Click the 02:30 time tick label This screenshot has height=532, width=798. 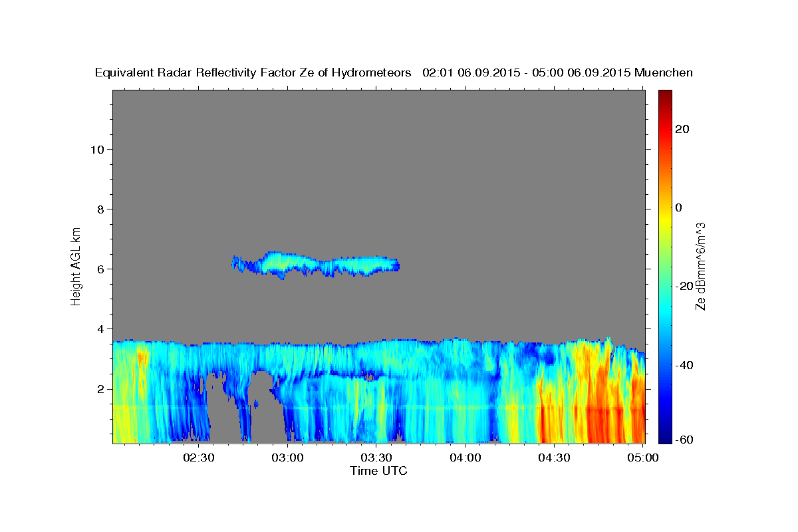click(x=200, y=458)
